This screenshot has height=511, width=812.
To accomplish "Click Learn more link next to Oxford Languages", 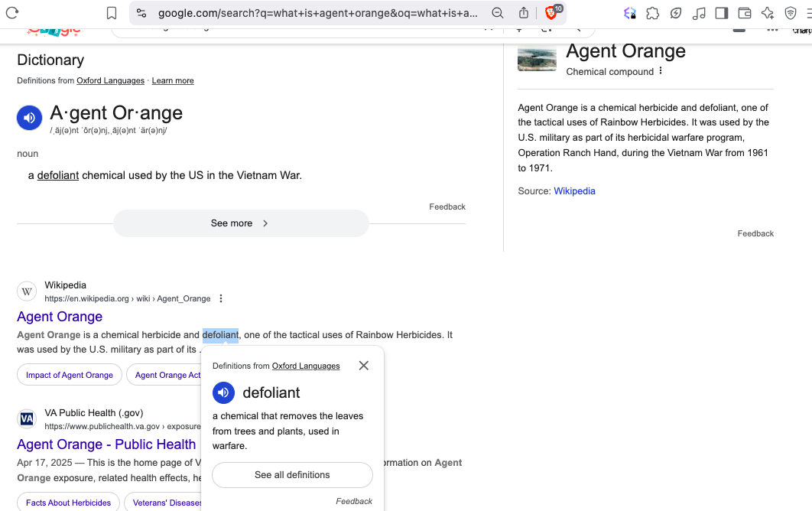I will [x=173, y=80].
